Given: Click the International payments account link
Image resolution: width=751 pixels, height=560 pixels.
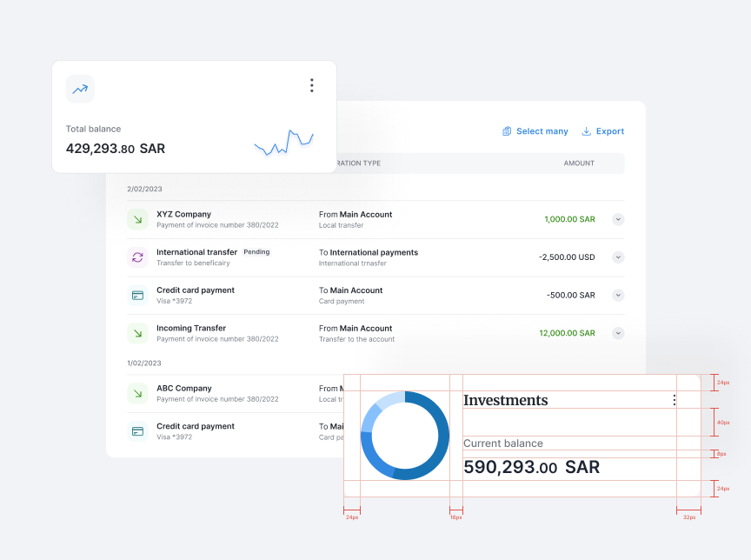Looking at the screenshot, I should click(x=374, y=252).
